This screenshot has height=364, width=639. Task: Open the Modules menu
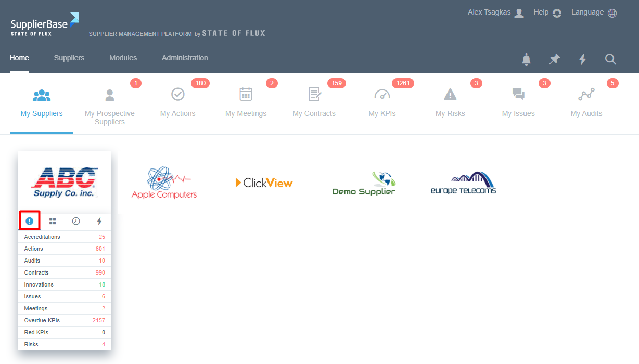[x=123, y=58]
